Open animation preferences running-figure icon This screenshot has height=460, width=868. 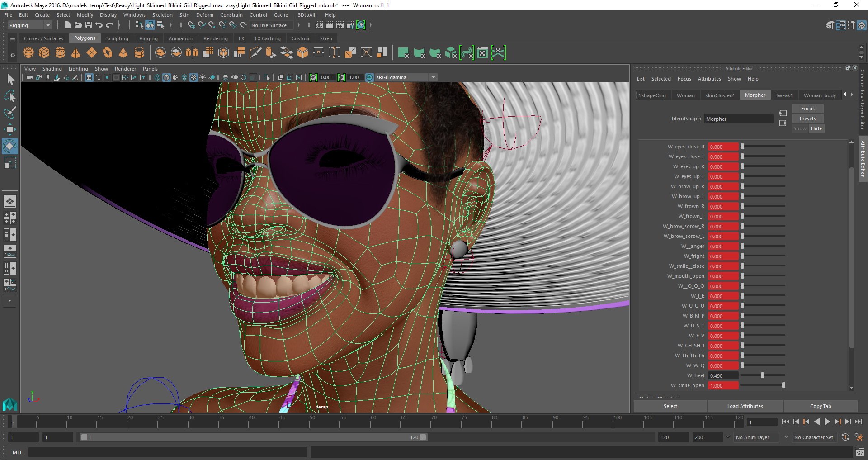pos(858,437)
